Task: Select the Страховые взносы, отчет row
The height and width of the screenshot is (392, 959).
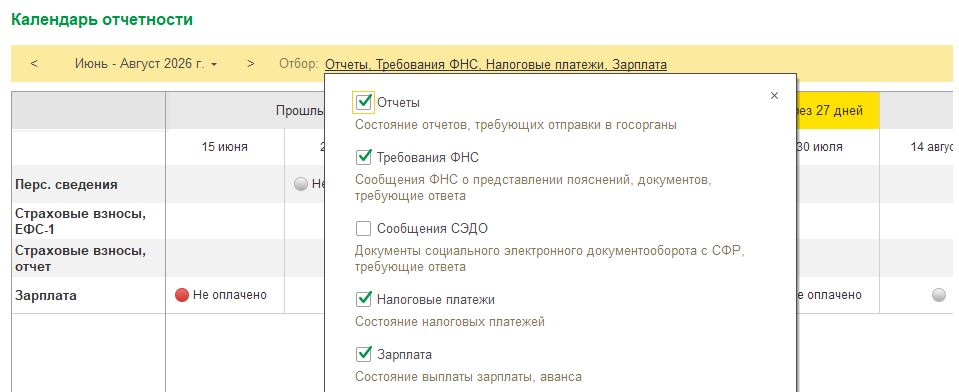Action: [x=80, y=259]
